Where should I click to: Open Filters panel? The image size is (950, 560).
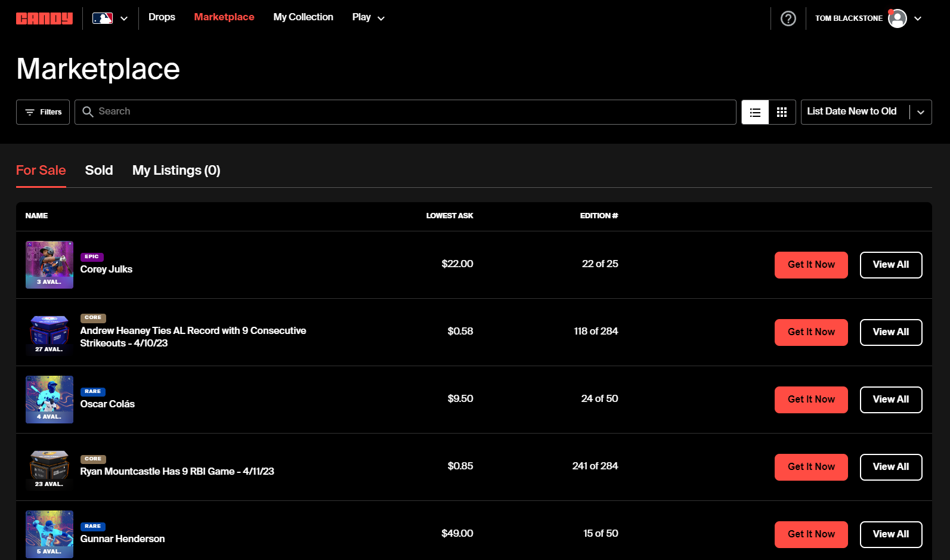pos(43,112)
